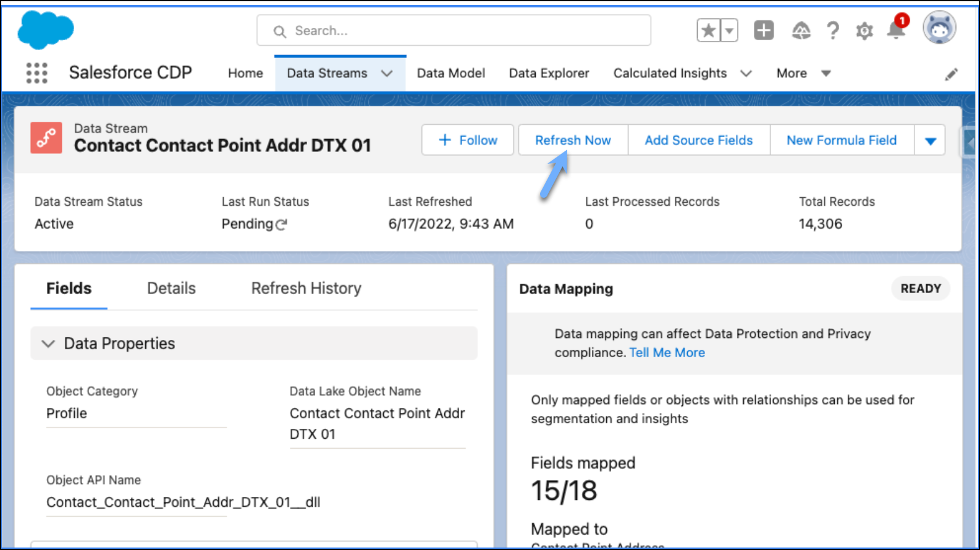Switch to the Refresh History tab

click(x=306, y=289)
